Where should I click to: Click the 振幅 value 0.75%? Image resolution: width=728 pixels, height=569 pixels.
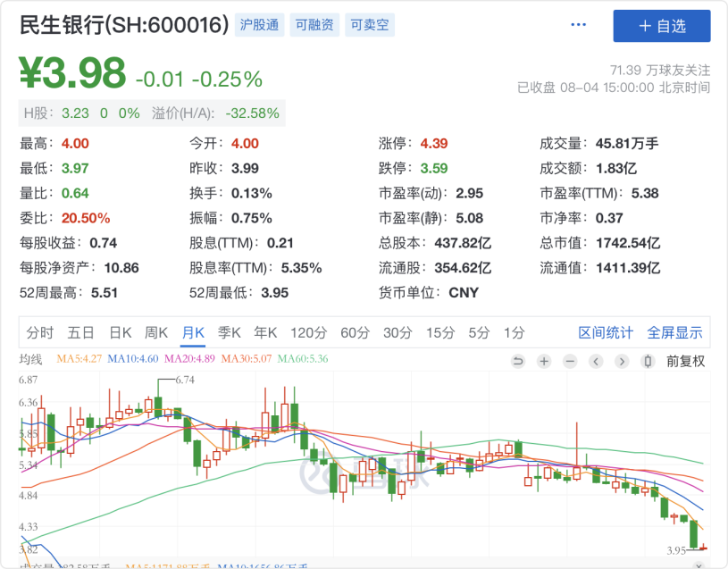[x=252, y=218]
